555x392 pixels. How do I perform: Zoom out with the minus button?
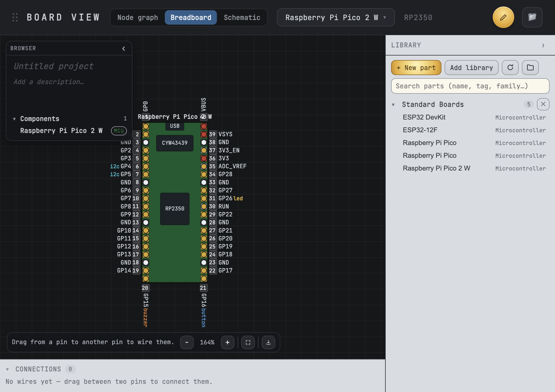tap(187, 342)
